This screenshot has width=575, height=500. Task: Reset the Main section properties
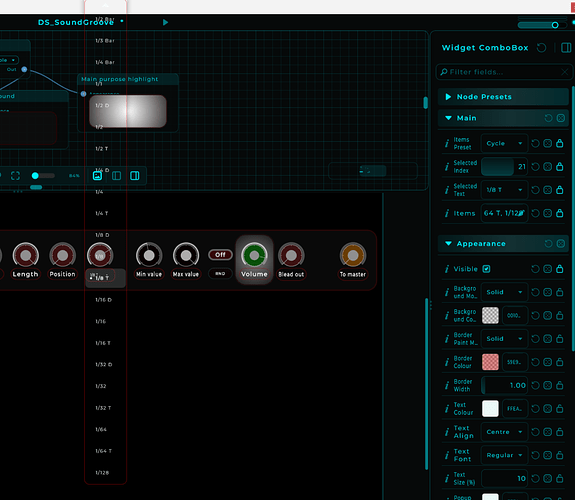click(548, 118)
